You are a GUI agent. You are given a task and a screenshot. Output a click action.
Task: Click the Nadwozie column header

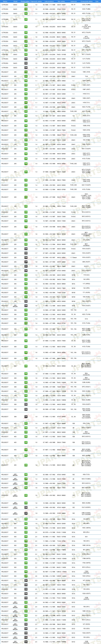(x=73, y=1)
